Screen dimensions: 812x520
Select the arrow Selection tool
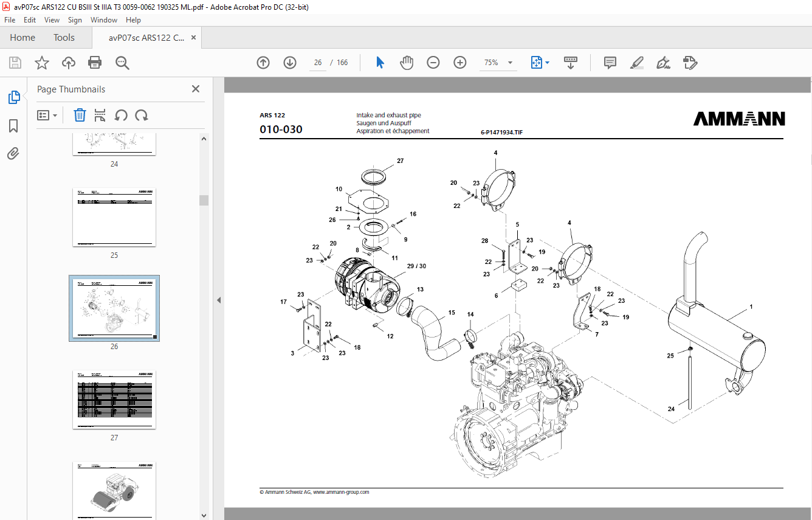(x=380, y=63)
